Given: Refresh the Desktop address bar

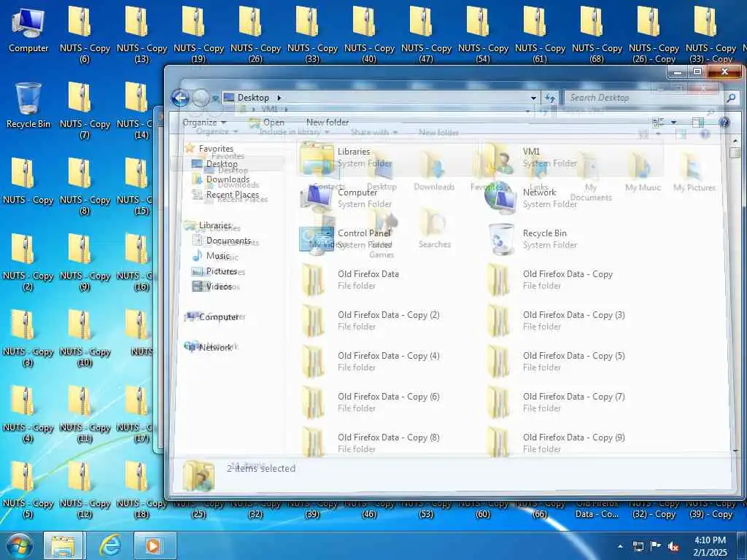Looking at the screenshot, I should pos(550,98).
